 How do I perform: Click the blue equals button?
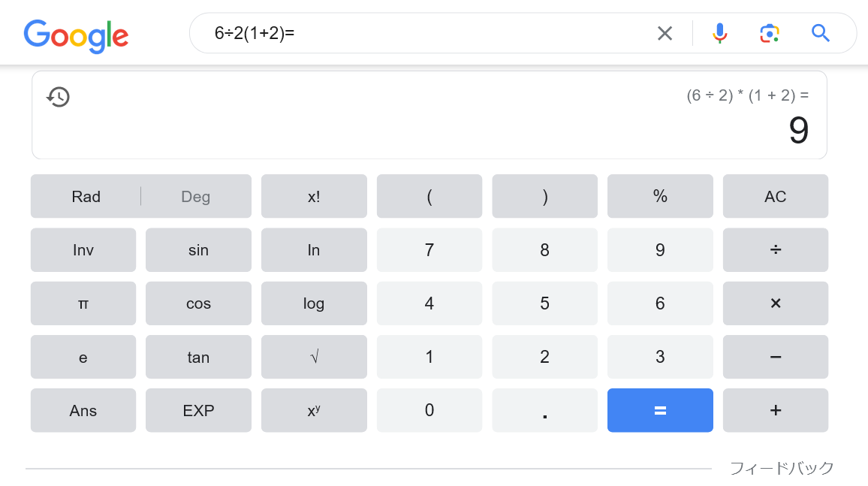[x=660, y=410]
